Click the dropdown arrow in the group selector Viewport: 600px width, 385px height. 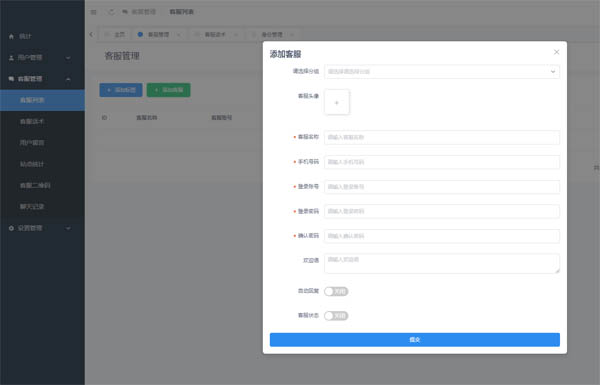(553, 72)
